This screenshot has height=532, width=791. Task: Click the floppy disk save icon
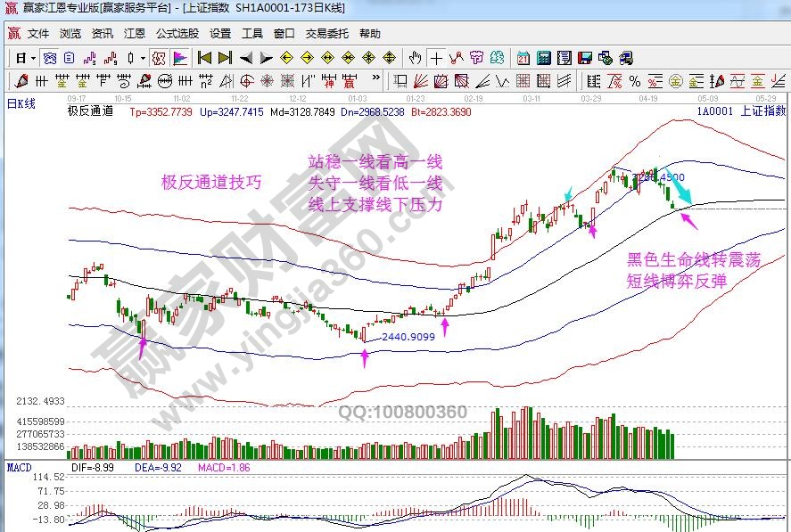click(x=585, y=58)
